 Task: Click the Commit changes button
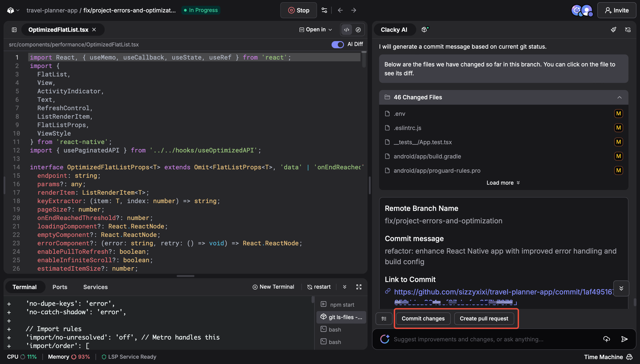pos(423,318)
